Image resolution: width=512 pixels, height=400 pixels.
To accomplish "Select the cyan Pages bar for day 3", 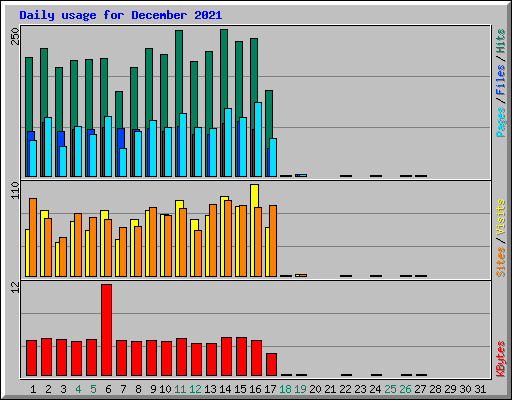I will (x=63, y=161).
